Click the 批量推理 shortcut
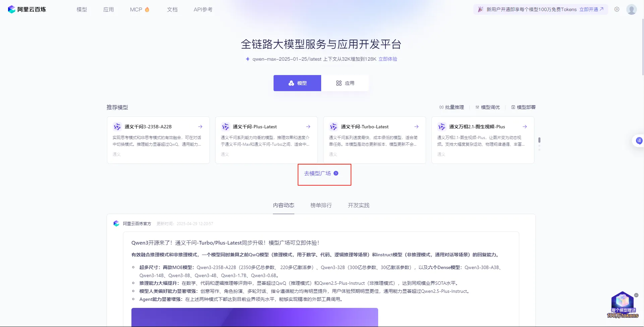This screenshot has height=327, width=644. click(x=452, y=107)
